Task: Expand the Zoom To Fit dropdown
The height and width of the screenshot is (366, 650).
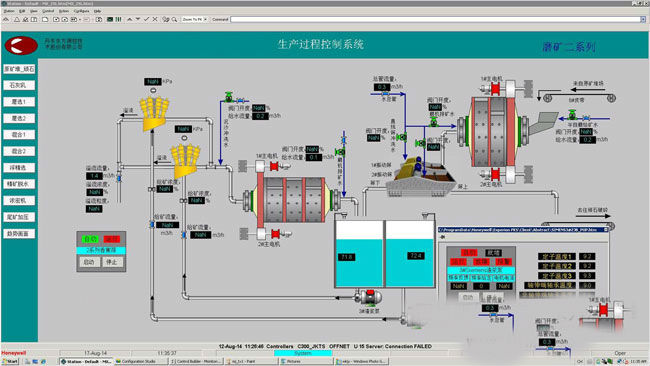Action: point(205,19)
